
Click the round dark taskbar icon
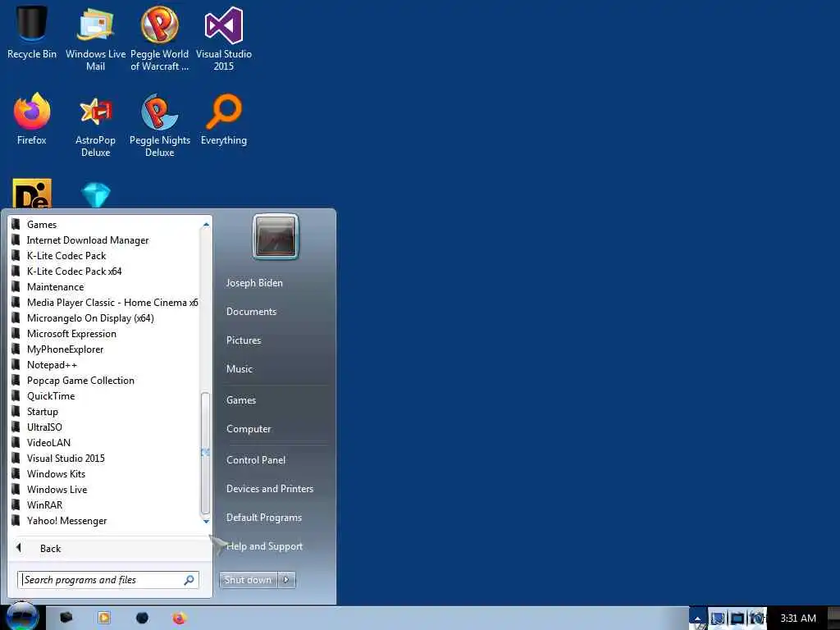tap(142, 619)
